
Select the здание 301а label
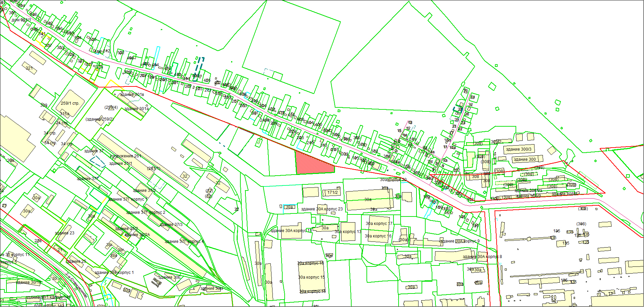point(137,109)
